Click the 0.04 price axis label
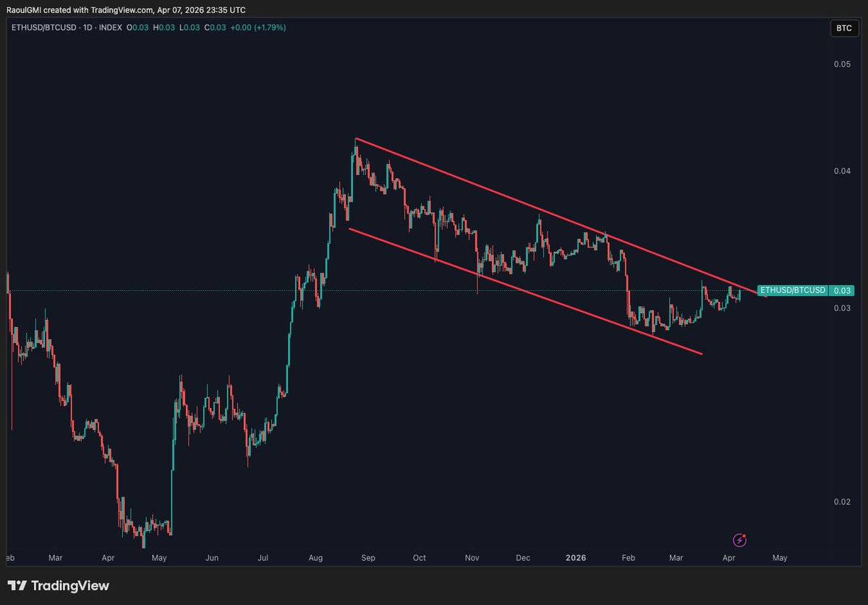This screenshot has height=605, width=868. 841,171
